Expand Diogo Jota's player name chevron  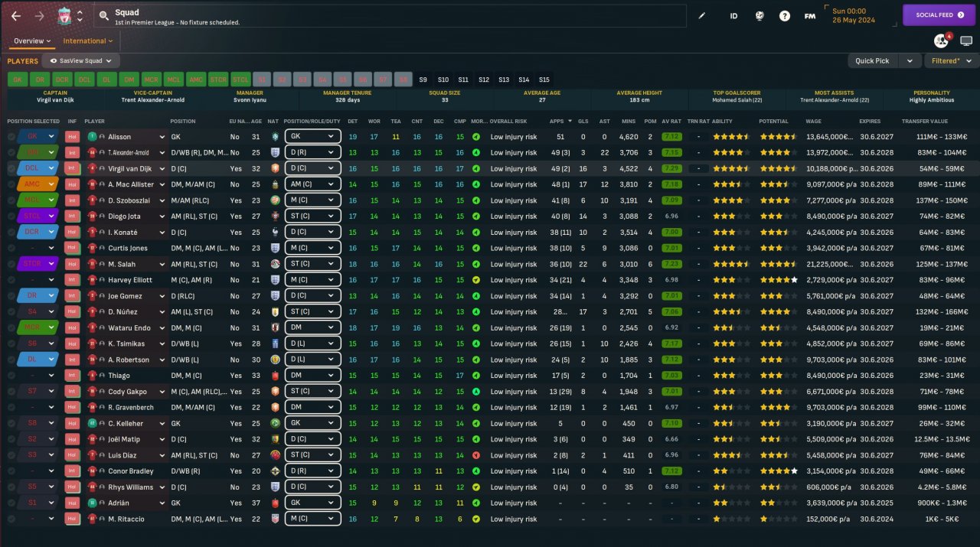point(162,217)
